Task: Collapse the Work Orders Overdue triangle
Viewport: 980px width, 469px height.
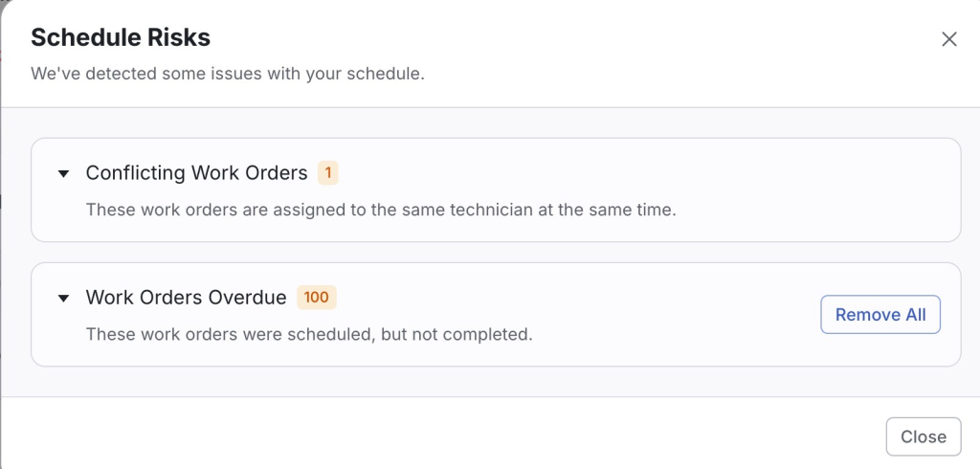Action: click(x=63, y=299)
